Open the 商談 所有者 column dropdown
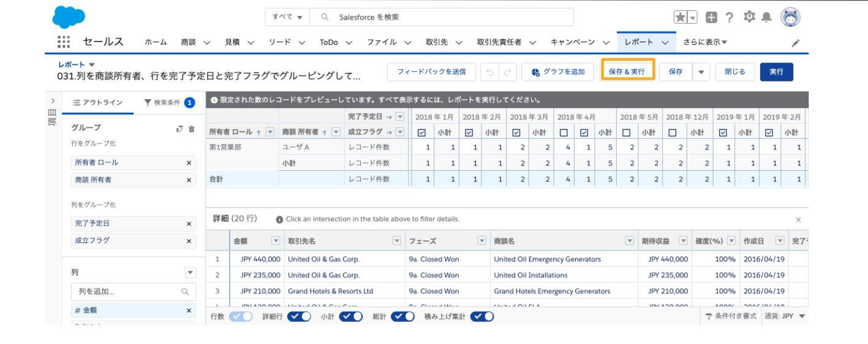868x344 pixels. [336, 132]
